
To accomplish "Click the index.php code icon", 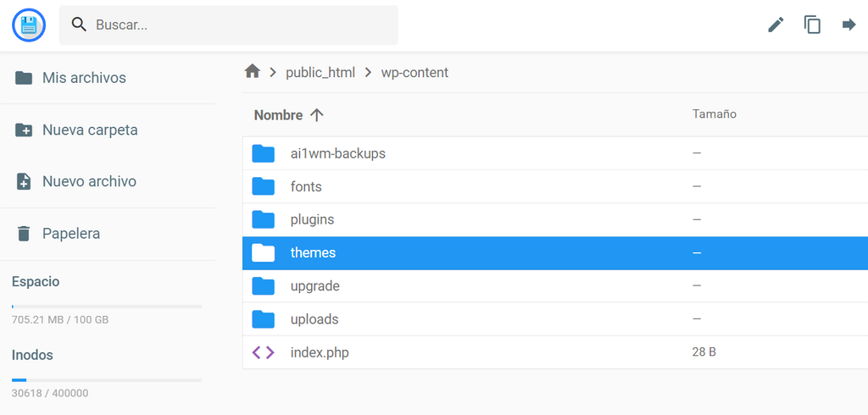I will pyautogui.click(x=263, y=352).
